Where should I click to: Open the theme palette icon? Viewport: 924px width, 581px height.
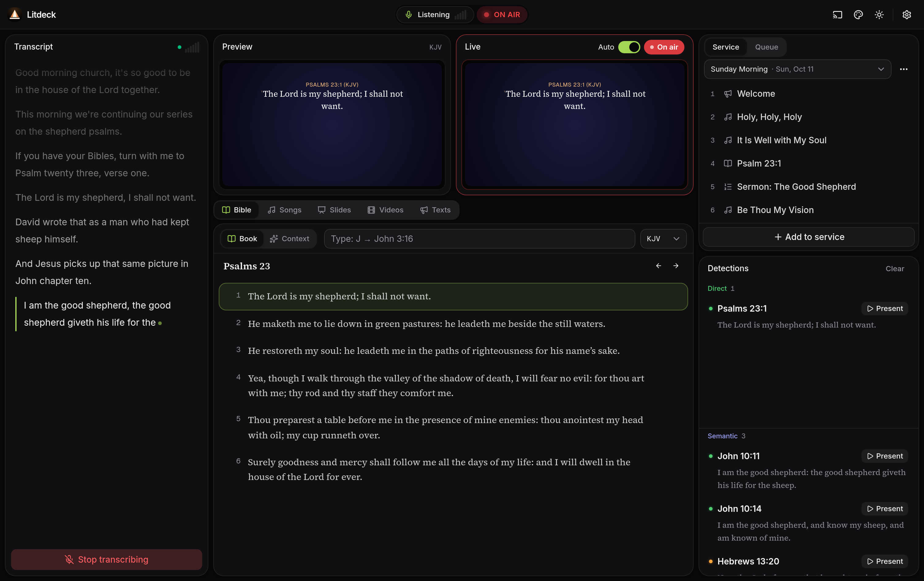858,15
